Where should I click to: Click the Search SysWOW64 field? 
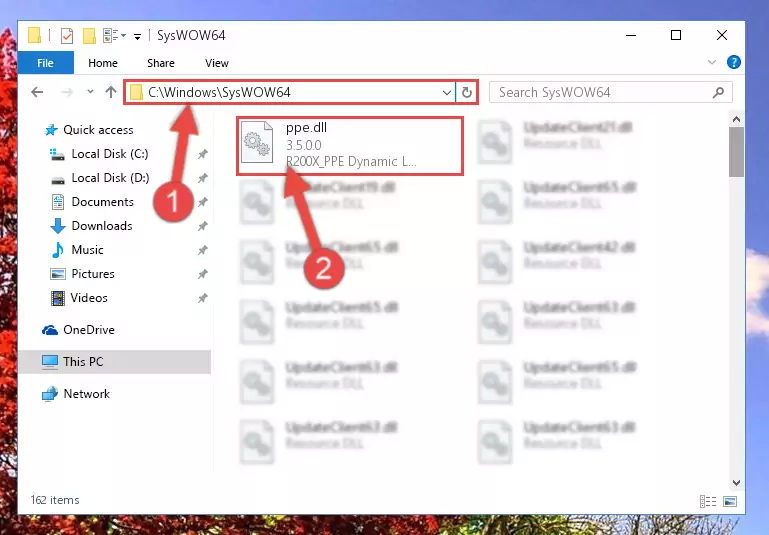[x=611, y=92]
